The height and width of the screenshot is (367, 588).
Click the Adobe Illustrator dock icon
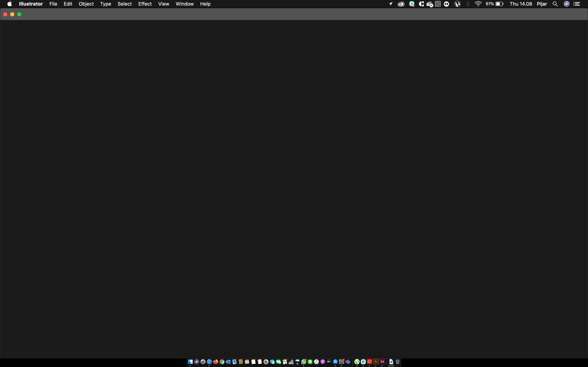pos(376,362)
